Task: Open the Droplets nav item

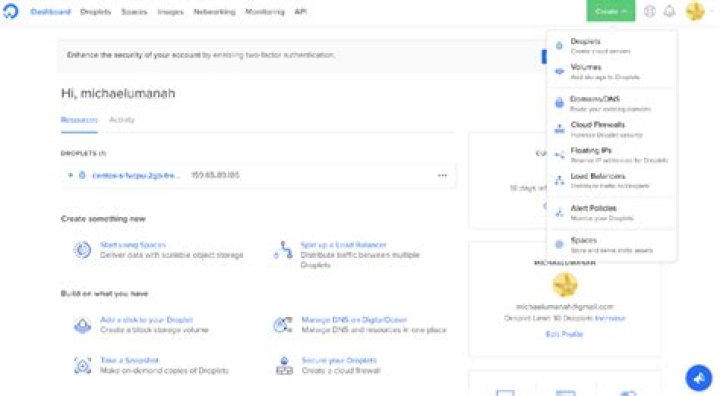Action: (96, 11)
